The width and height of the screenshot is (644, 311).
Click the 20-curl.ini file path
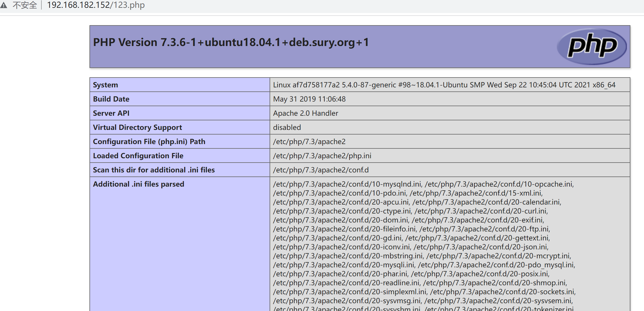tap(481, 211)
